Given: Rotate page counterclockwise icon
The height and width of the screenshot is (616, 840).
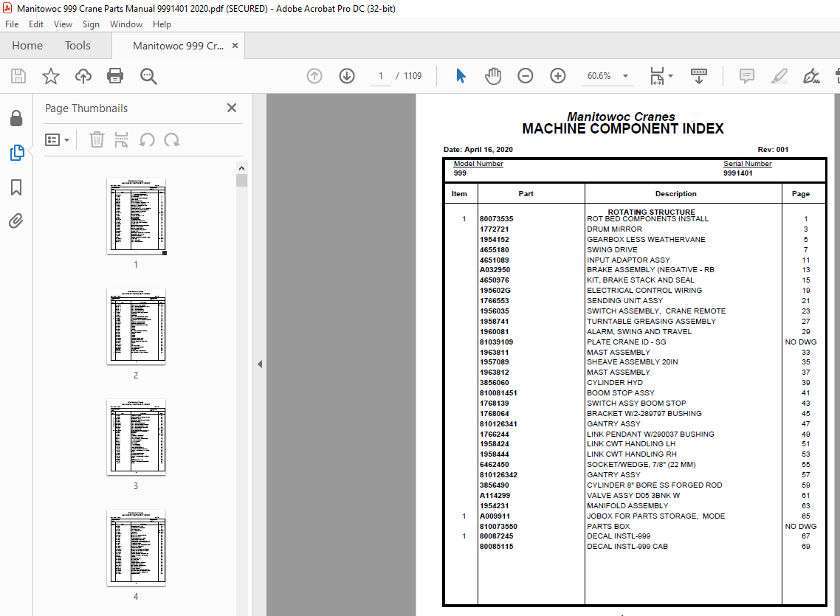Looking at the screenshot, I should 147,140.
